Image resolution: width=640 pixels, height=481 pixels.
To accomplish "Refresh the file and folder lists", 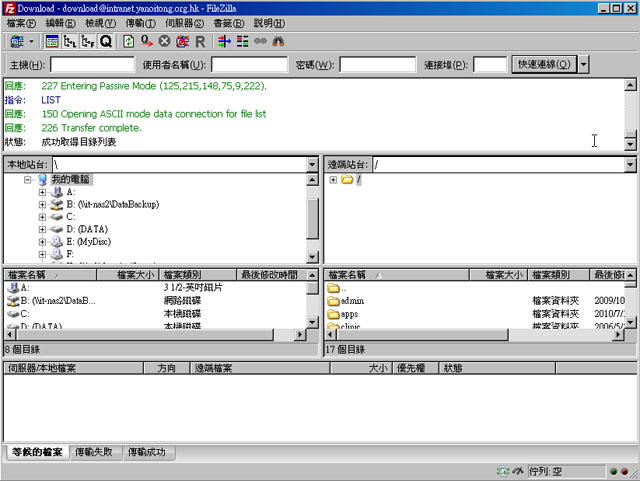I will [x=129, y=41].
